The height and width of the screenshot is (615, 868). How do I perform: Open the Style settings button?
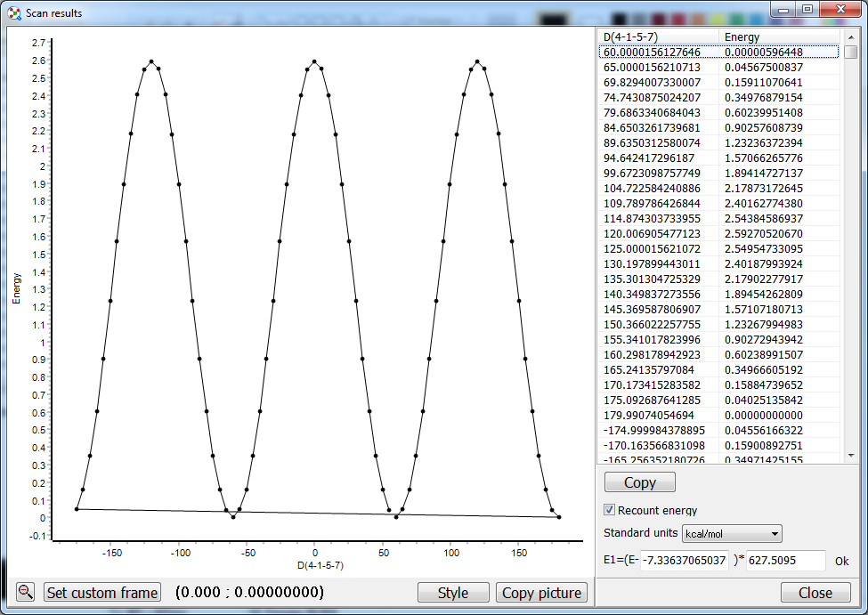point(453,593)
